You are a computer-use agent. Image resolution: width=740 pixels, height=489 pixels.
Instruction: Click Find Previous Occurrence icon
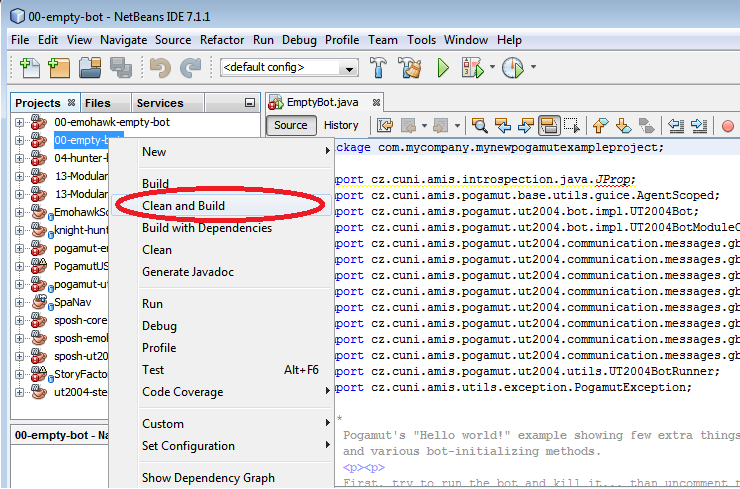coord(503,126)
